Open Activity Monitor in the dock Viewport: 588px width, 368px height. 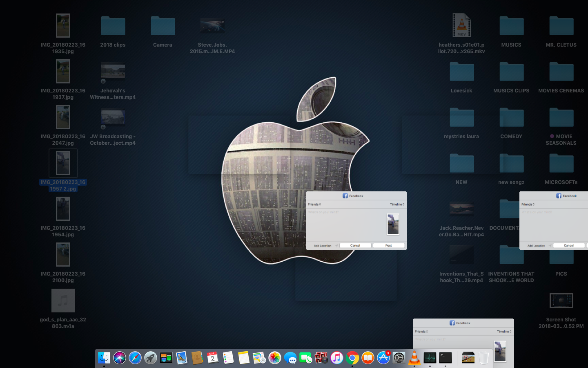click(x=430, y=358)
